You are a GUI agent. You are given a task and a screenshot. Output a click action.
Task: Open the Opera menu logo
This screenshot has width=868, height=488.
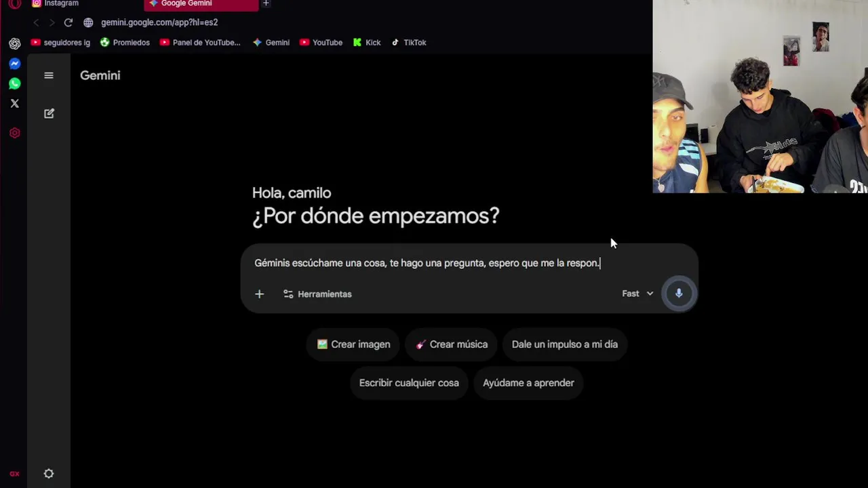[14, 3]
